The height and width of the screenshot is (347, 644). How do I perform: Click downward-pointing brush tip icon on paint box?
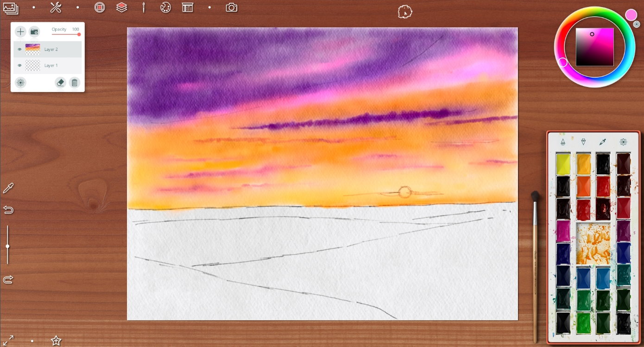[x=583, y=142]
